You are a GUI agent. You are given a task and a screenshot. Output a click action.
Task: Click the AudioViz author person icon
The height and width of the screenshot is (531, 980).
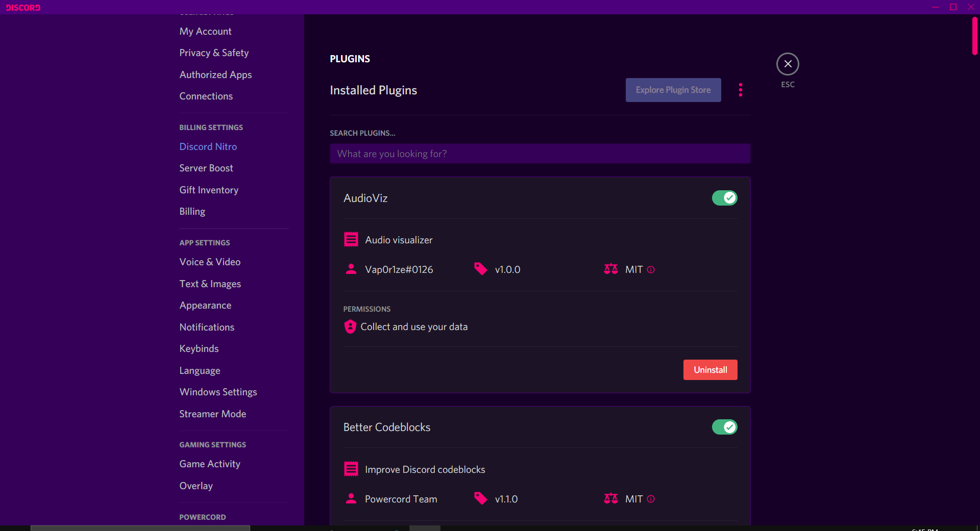tap(351, 269)
